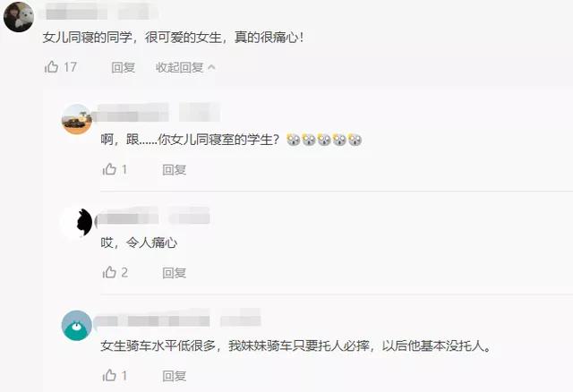Open the avatar with the desert vehicle picture
Viewport: 573px width, 392px height.
click(77, 119)
